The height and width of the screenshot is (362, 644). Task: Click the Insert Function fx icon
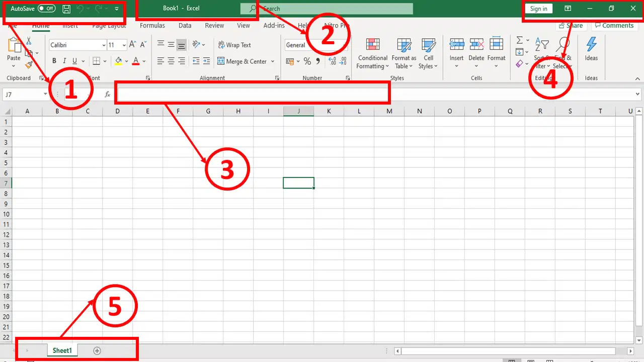coord(107,94)
